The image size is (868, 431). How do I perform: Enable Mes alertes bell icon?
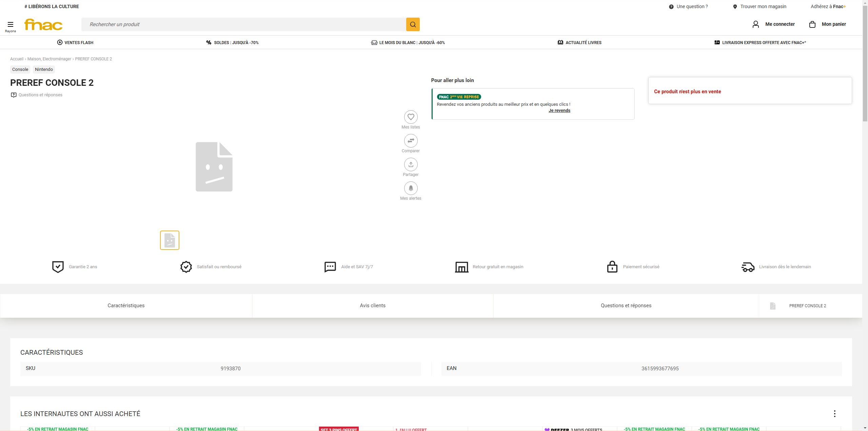[x=411, y=188]
